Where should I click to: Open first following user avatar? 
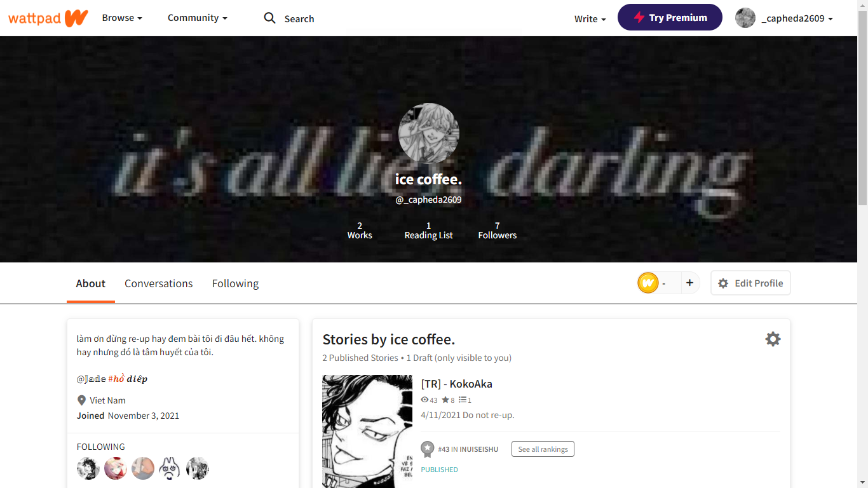tap(88, 468)
